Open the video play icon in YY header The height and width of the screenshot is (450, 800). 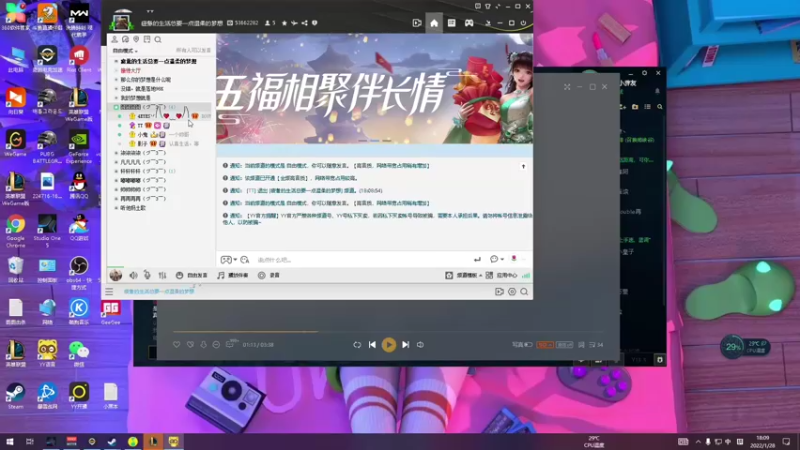coord(417,23)
